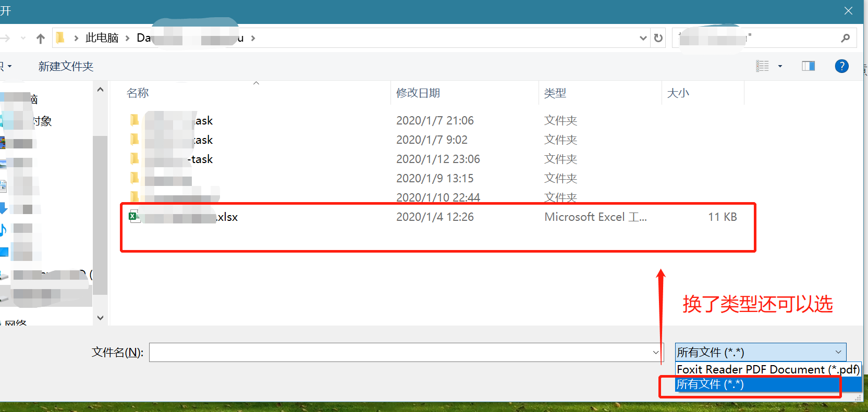This screenshot has height=412, width=868.
Task: Close the open-file dialog
Action: click(x=848, y=11)
